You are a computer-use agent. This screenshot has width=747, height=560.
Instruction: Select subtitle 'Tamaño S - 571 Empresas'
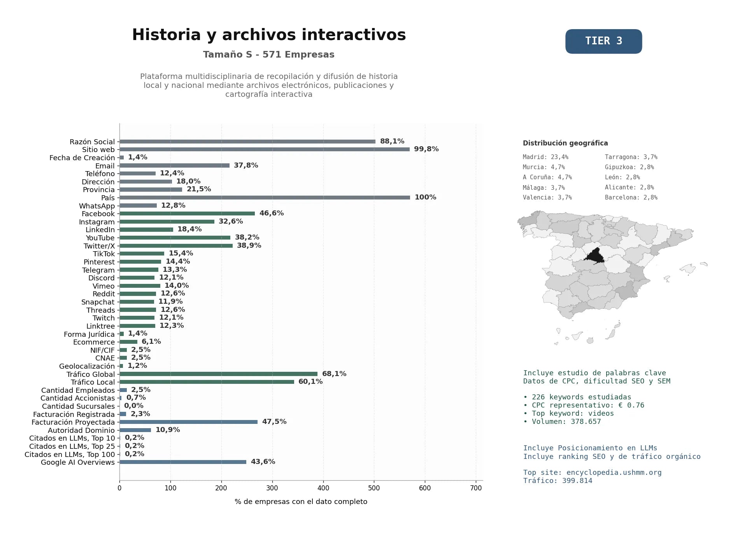click(x=269, y=54)
